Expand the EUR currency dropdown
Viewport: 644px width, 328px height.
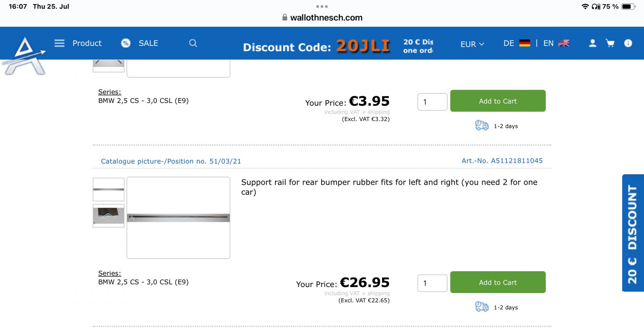(x=472, y=44)
